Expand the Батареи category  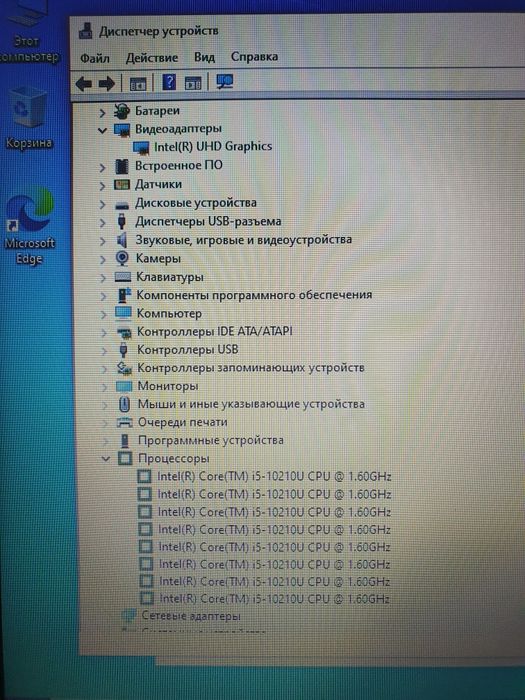102,112
